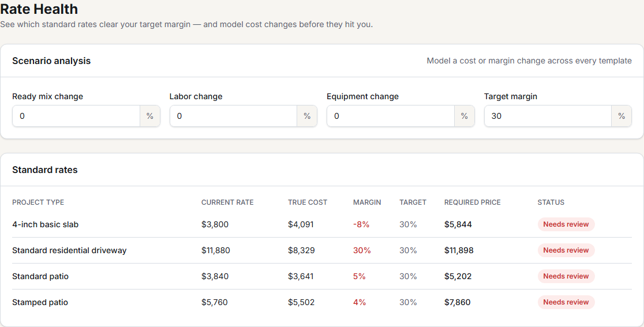Click the MARGIN column header
The height and width of the screenshot is (327, 644).
(367, 202)
